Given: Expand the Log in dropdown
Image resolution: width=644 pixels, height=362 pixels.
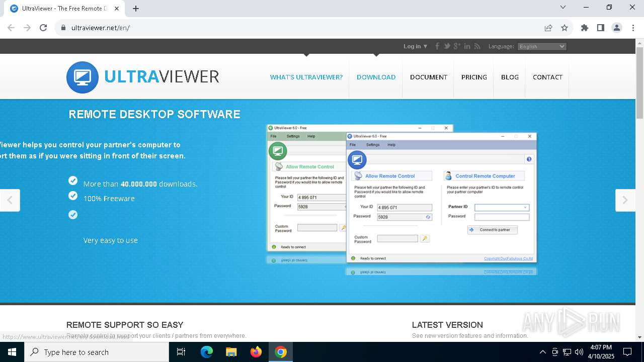Looking at the screenshot, I should coord(415,46).
